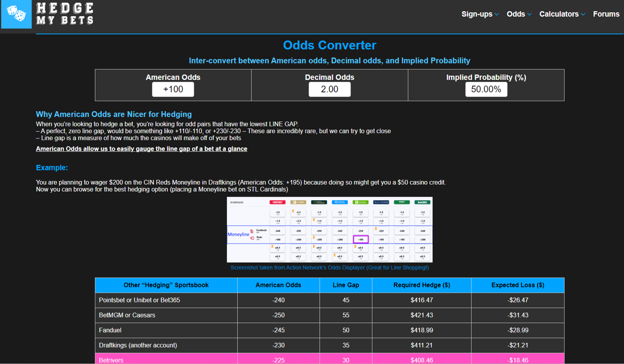Click the 'Fanduel' row label
This screenshot has height=364, width=624.
(110, 330)
